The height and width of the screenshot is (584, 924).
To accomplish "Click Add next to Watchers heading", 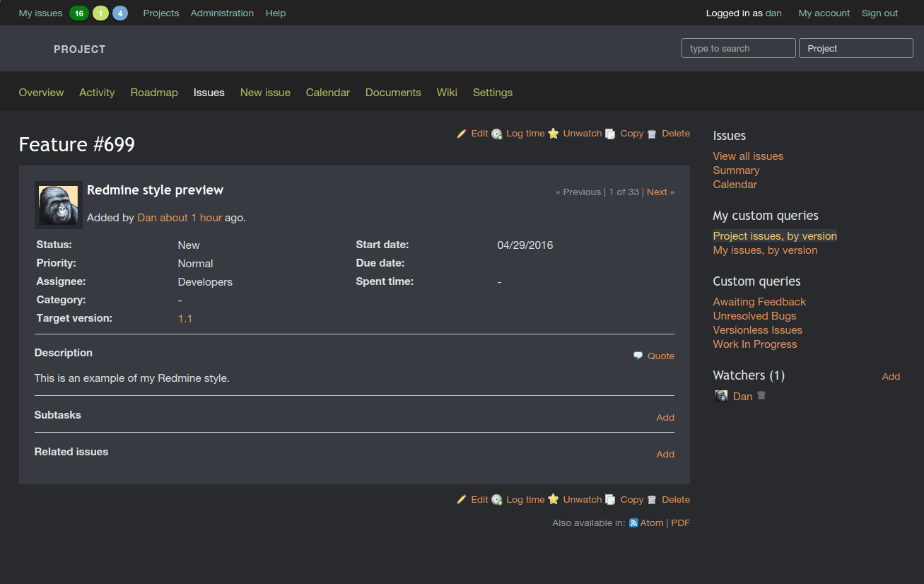I will [890, 376].
